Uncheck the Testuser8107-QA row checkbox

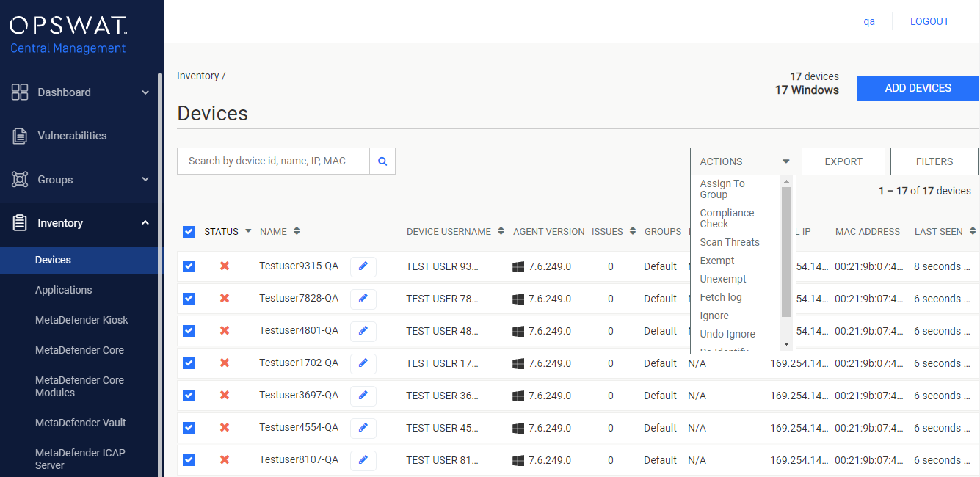coord(189,460)
